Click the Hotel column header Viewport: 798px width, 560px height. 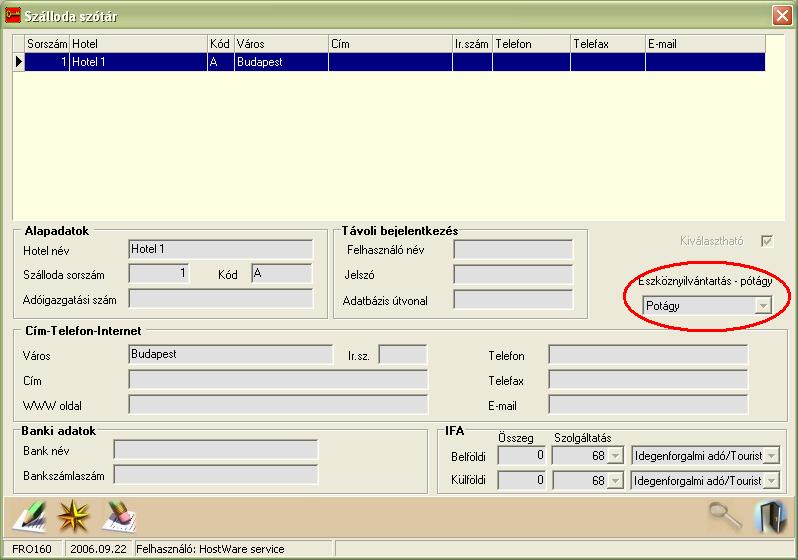138,44
